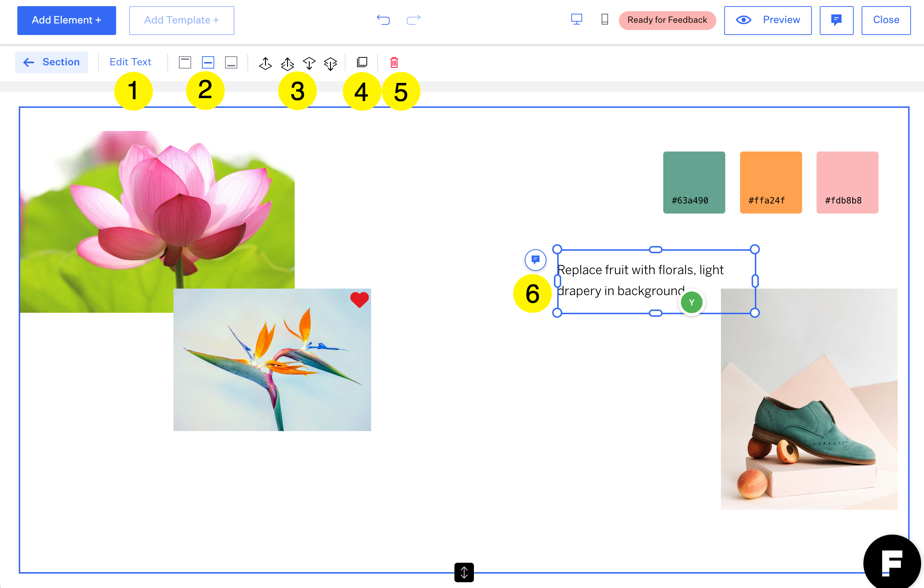The width and height of the screenshot is (924, 588).
Task: Select the #ffa24f orange color swatch
Action: pyautogui.click(x=770, y=182)
